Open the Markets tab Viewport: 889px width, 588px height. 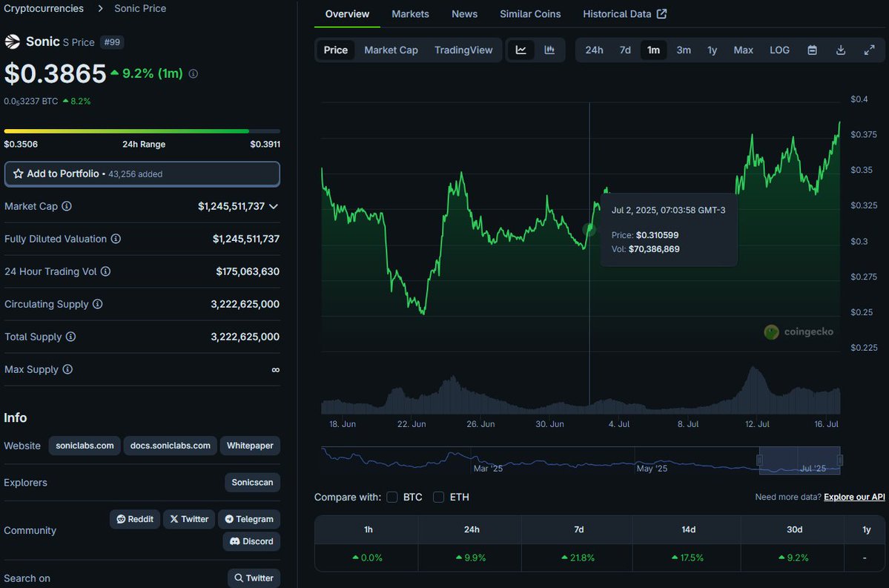tap(410, 13)
